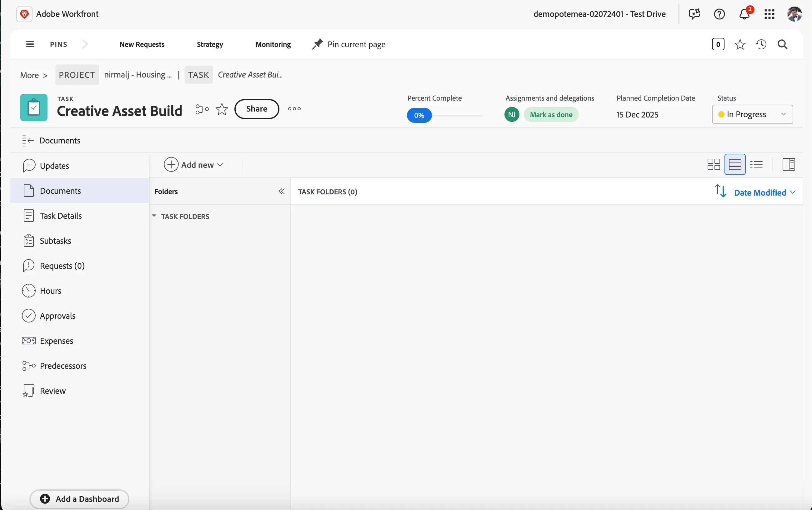Open the Approvals section

click(80, 316)
